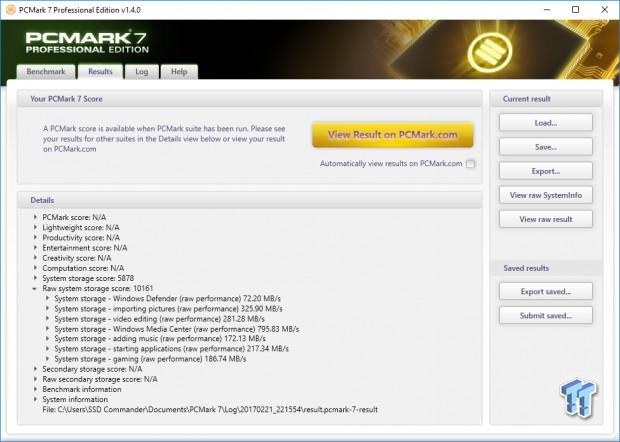Image resolution: width=620 pixels, height=442 pixels.
Task: Expand the Benchmark information entry
Action: 36,389
